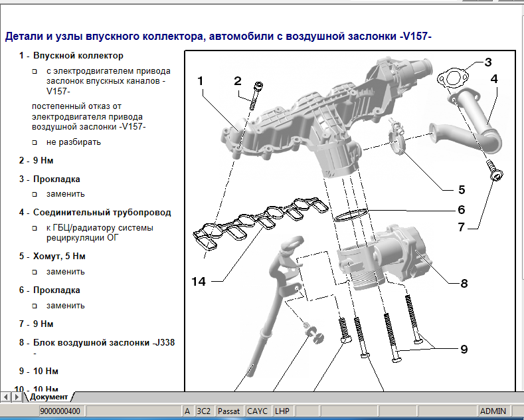Screen dimensions: 524x420
Task: Click the square bullet beside не разбирать
Action: (x=36, y=143)
